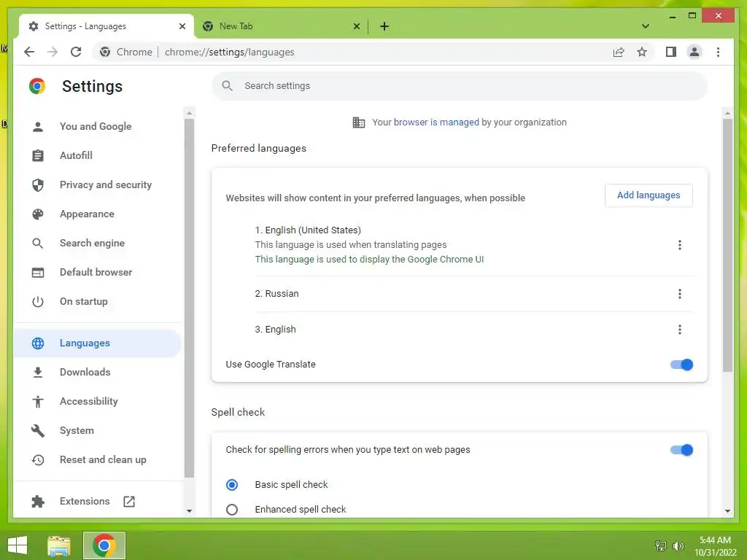Open more actions for the third language, English
747x560 pixels.
point(679,330)
